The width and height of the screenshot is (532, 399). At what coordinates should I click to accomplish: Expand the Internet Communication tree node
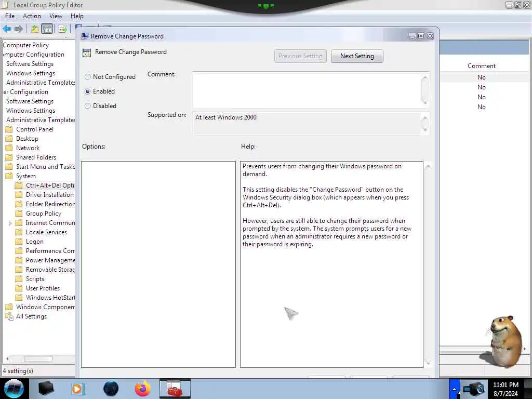(10, 223)
